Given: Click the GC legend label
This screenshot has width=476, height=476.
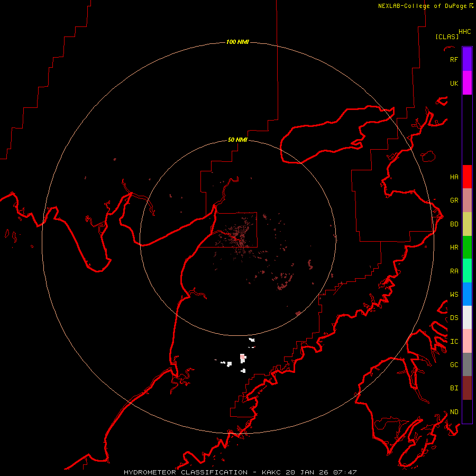Looking at the screenshot, I should tap(454, 364).
